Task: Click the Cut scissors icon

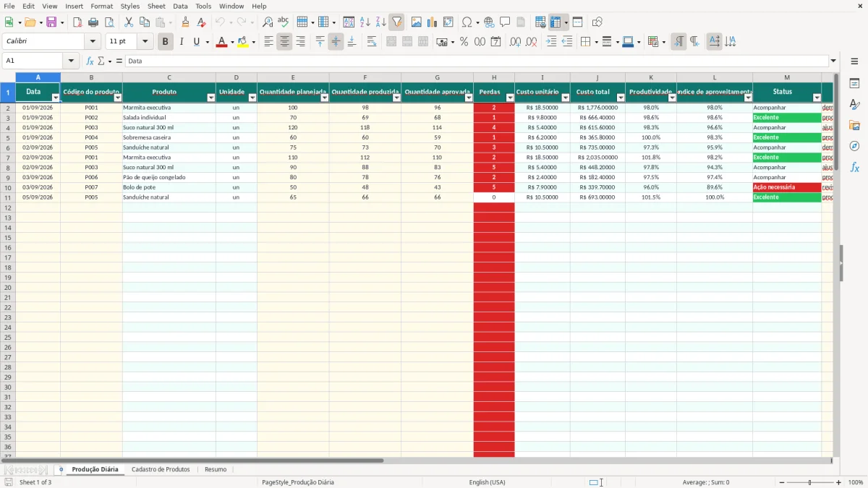Action: click(x=129, y=22)
